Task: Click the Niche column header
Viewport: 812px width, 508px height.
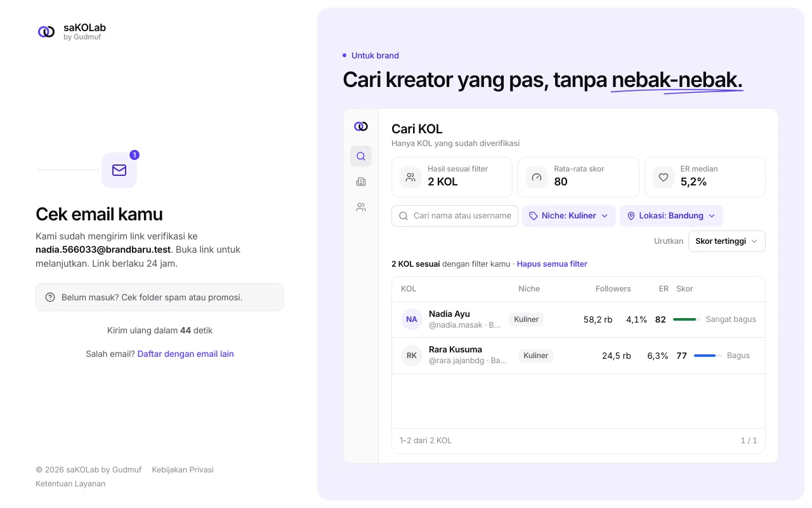Action: (x=529, y=289)
